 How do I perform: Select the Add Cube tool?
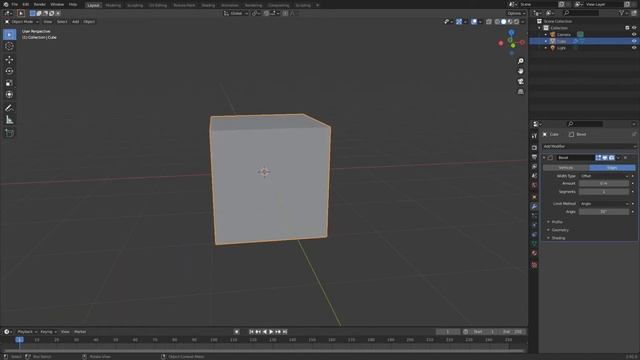[9, 133]
